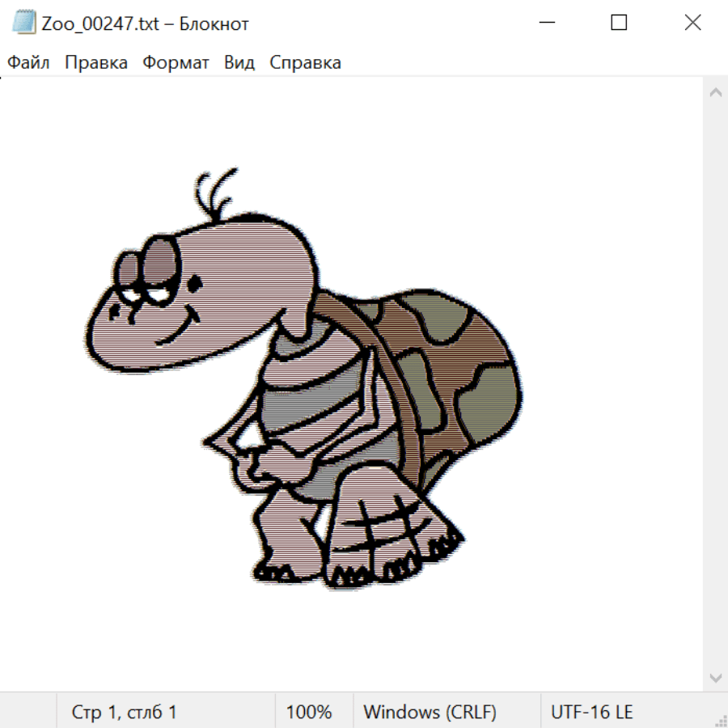Open the Вид menu
This screenshot has width=728, height=728.
coord(239,63)
